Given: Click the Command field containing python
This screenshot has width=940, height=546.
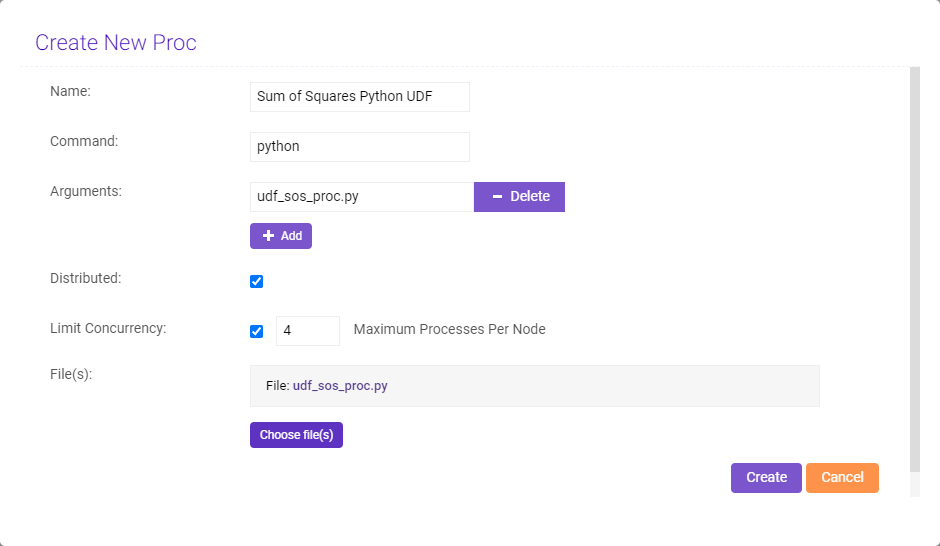Looking at the screenshot, I should [359, 147].
